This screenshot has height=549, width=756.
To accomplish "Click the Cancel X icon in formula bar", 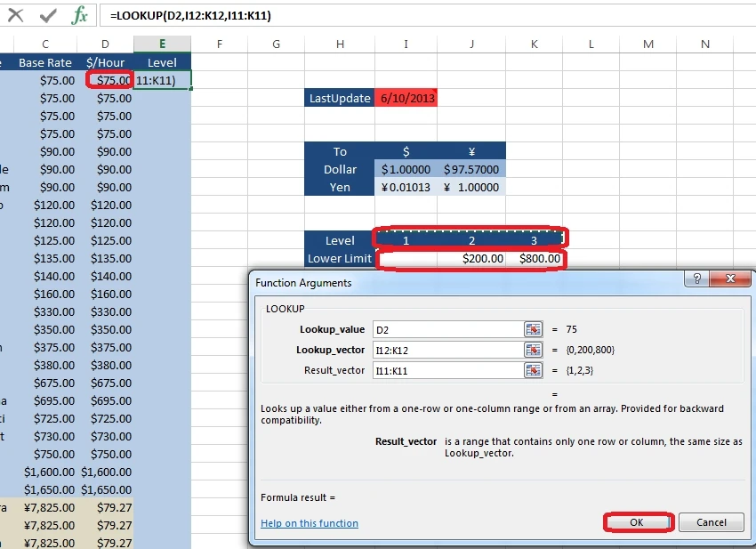I will [x=16, y=15].
